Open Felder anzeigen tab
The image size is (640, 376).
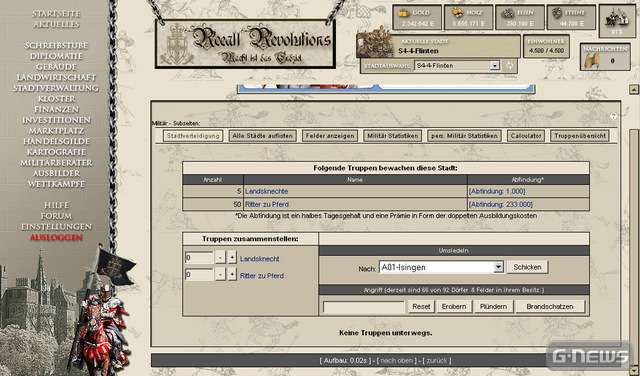[x=330, y=136]
